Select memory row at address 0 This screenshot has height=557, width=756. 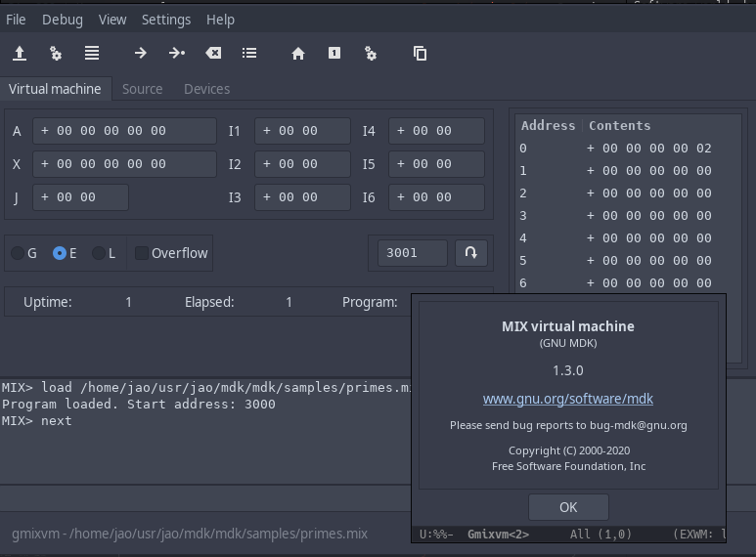[628, 149]
